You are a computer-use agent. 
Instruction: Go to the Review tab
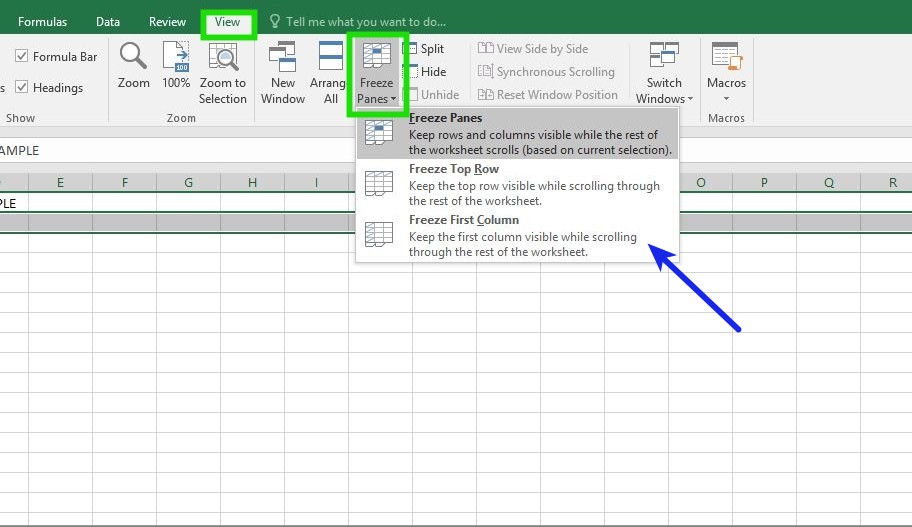(x=167, y=22)
